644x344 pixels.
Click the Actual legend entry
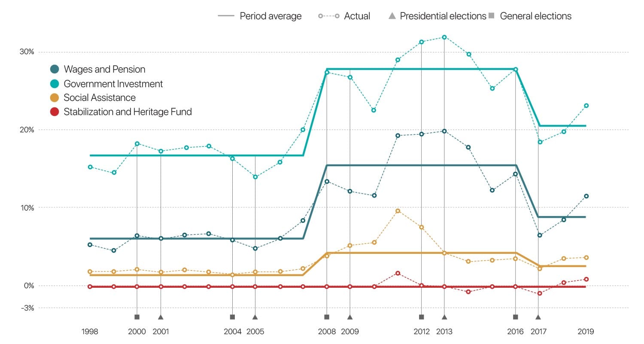357,16
